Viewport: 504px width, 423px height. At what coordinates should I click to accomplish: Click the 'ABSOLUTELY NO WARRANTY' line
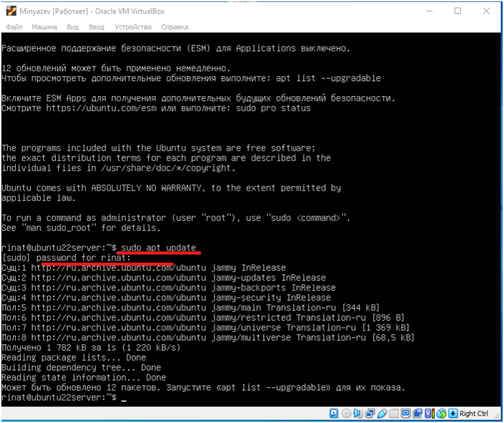coord(171,188)
